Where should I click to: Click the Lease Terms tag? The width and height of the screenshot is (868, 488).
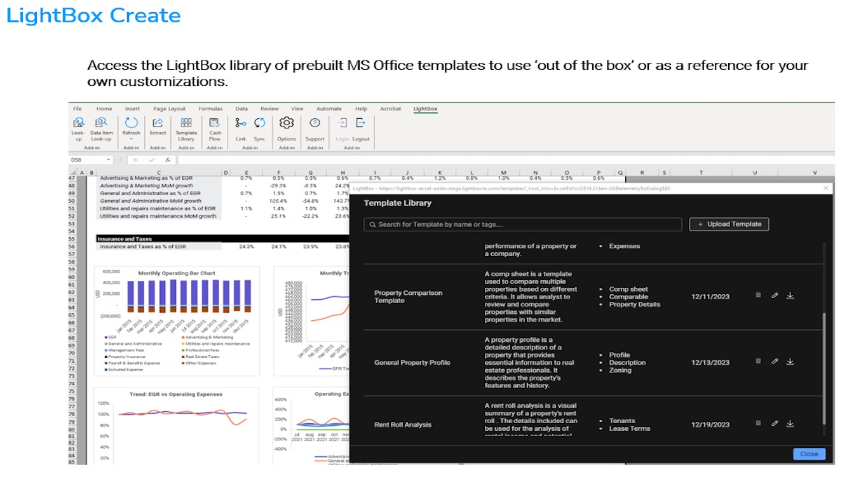click(629, 428)
